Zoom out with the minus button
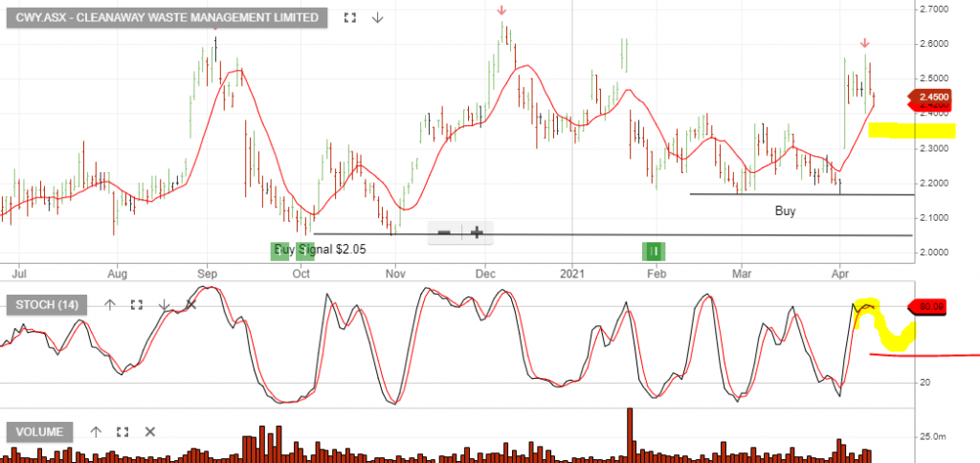This screenshot has width=980, height=463. tap(444, 233)
